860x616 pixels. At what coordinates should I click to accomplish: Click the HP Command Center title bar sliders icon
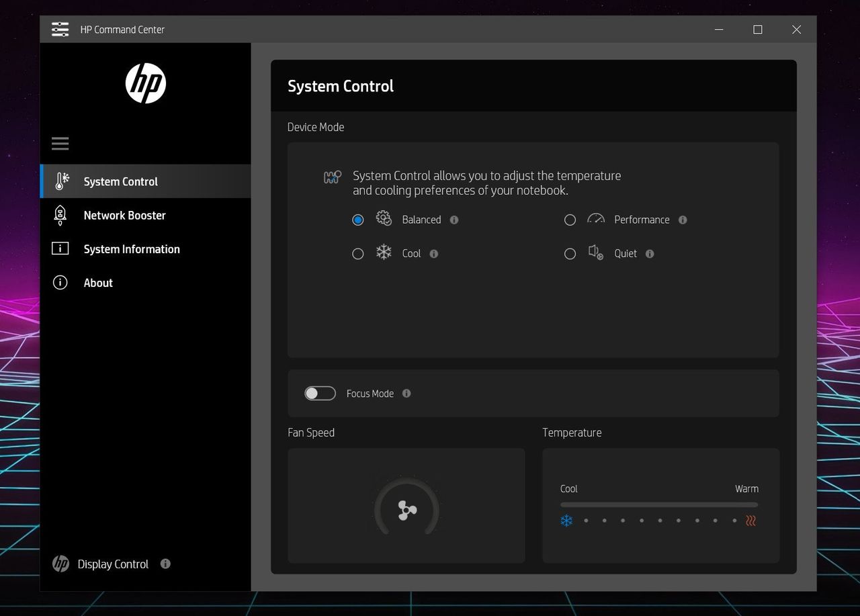point(60,29)
